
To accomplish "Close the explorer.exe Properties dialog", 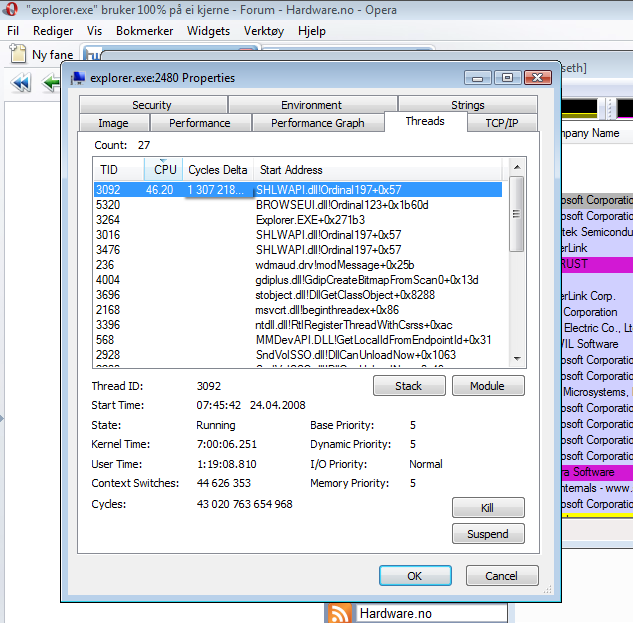I will point(538,78).
